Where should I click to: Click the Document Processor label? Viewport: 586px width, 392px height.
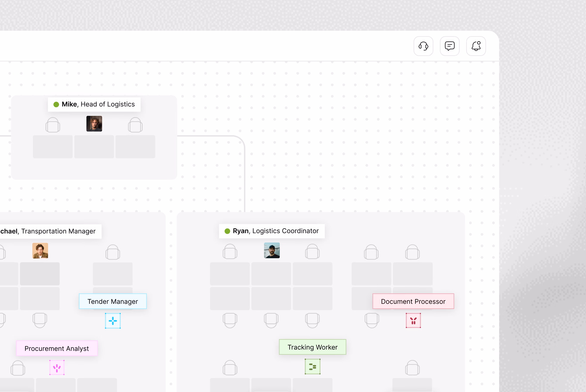tap(413, 301)
